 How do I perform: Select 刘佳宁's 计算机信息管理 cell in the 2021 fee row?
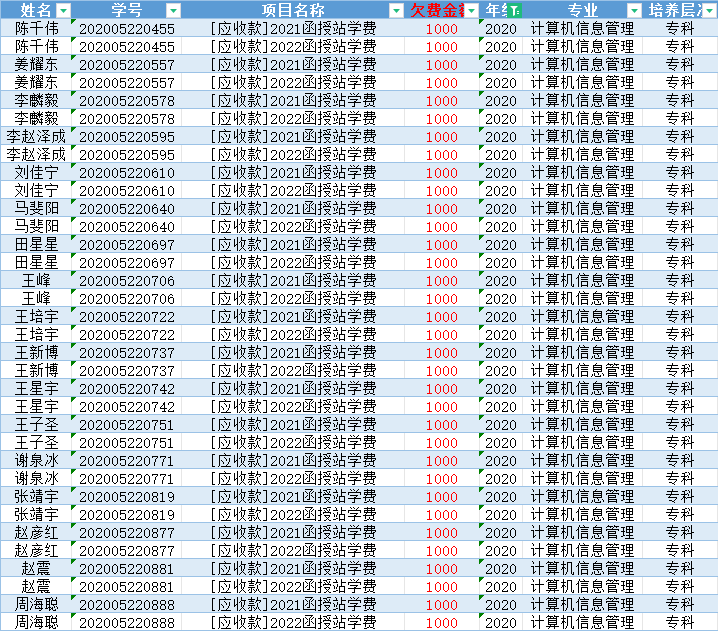[x=581, y=173]
